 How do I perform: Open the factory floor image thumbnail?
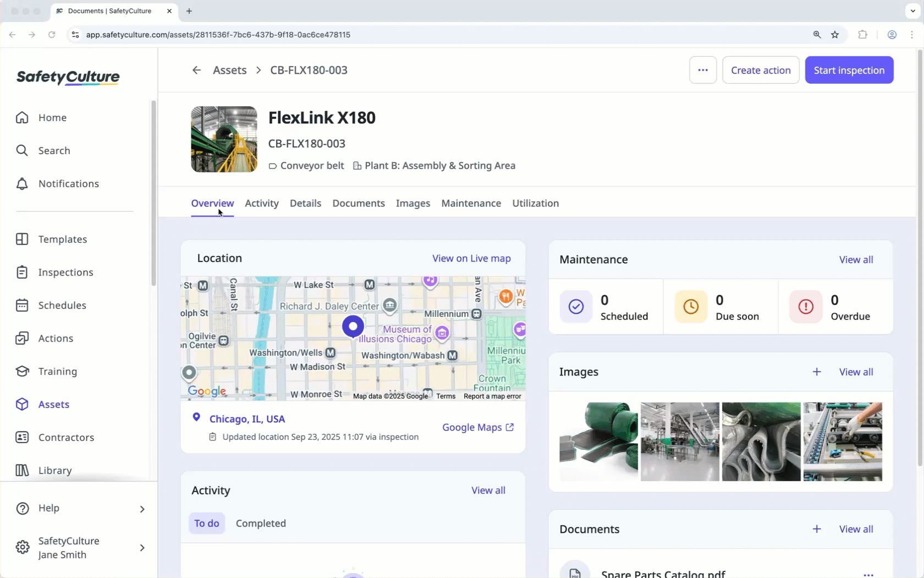[x=680, y=441]
